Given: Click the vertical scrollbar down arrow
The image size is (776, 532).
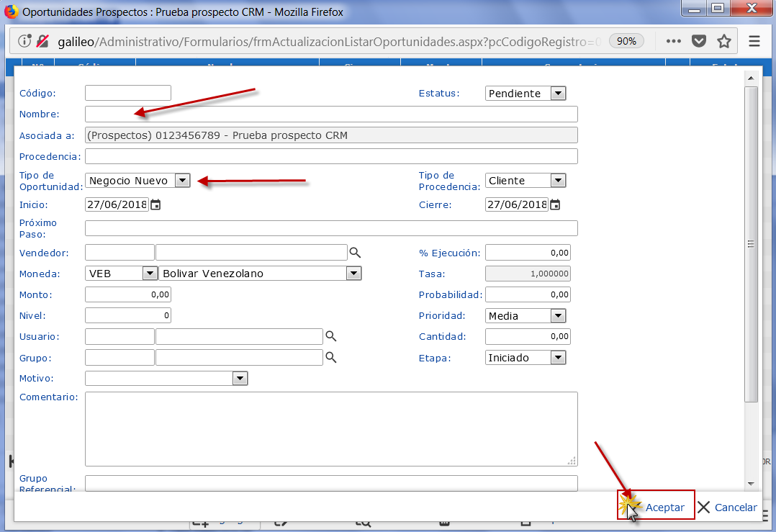Looking at the screenshot, I should point(751,483).
